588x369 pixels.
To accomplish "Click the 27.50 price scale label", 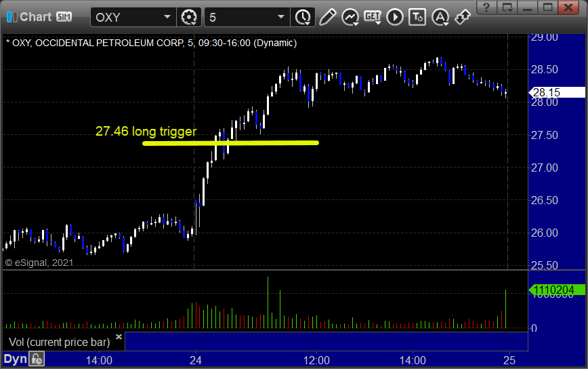I will [x=545, y=135].
